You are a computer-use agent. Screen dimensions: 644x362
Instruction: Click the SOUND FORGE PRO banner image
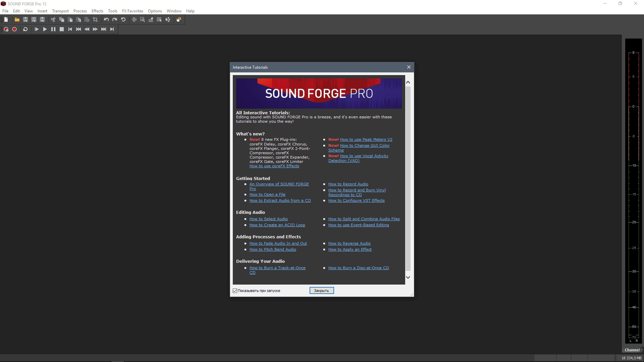pyautogui.click(x=319, y=94)
